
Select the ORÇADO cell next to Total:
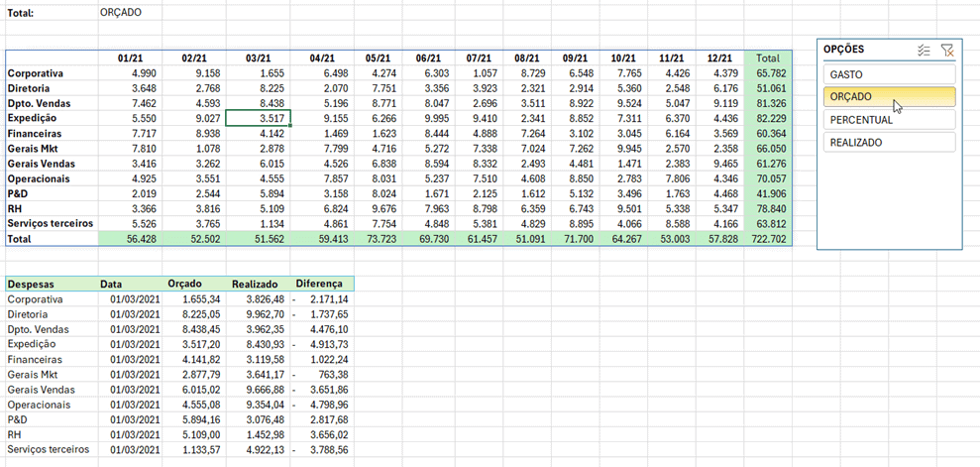(x=130, y=13)
